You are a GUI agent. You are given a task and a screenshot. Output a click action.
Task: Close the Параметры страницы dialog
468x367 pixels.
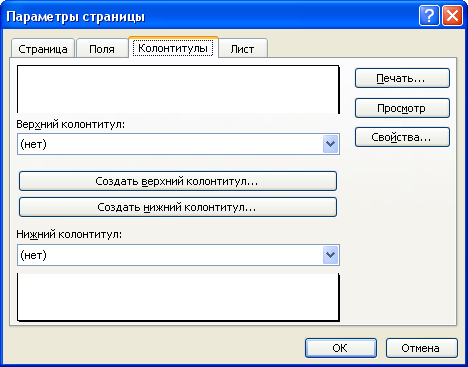pos(452,16)
